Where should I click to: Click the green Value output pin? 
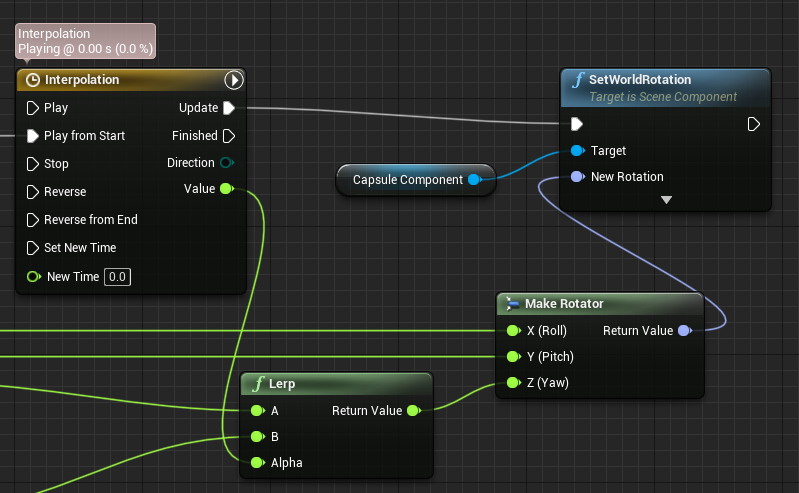coord(227,189)
